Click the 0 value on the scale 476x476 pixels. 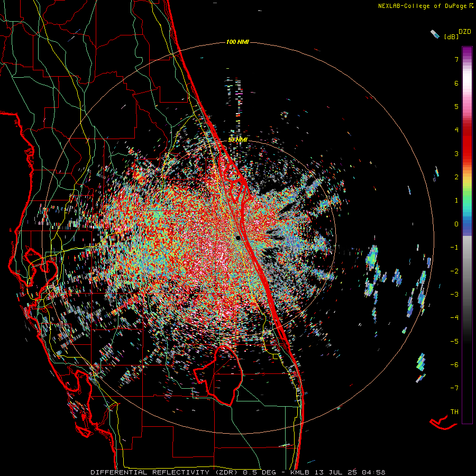pyautogui.click(x=456, y=224)
